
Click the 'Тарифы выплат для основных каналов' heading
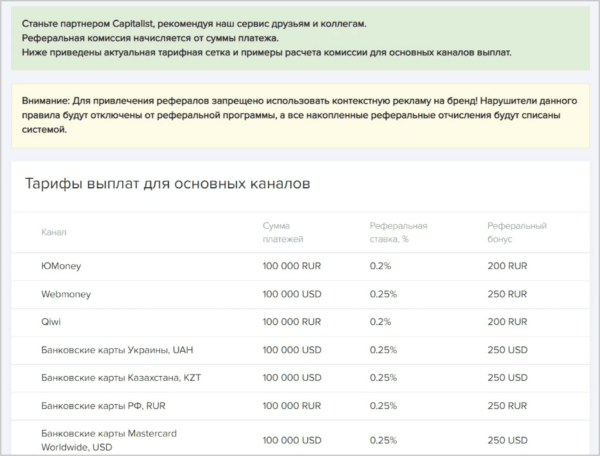point(168,184)
